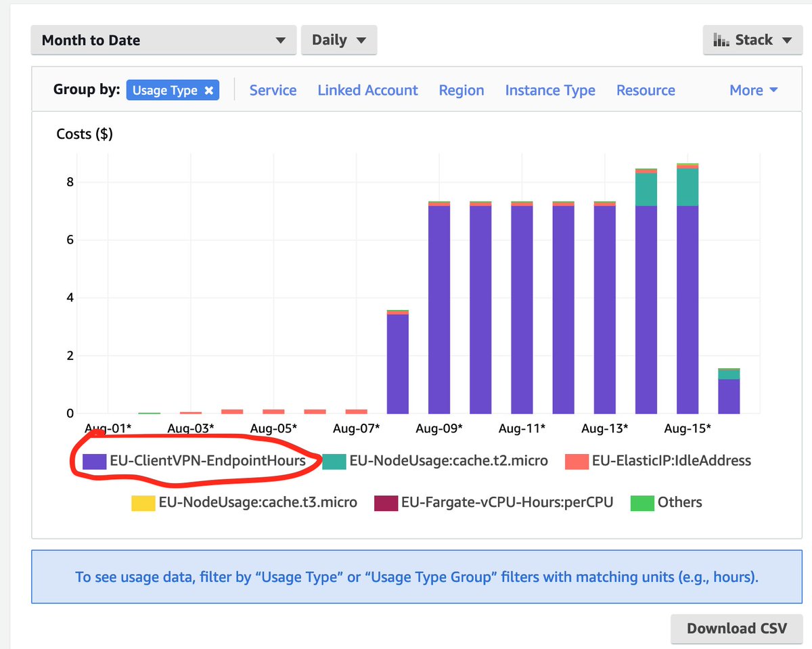Open the Stack chart type dropdown
Image resolution: width=812 pixels, height=649 pixels.
pyautogui.click(x=752, y=40)
